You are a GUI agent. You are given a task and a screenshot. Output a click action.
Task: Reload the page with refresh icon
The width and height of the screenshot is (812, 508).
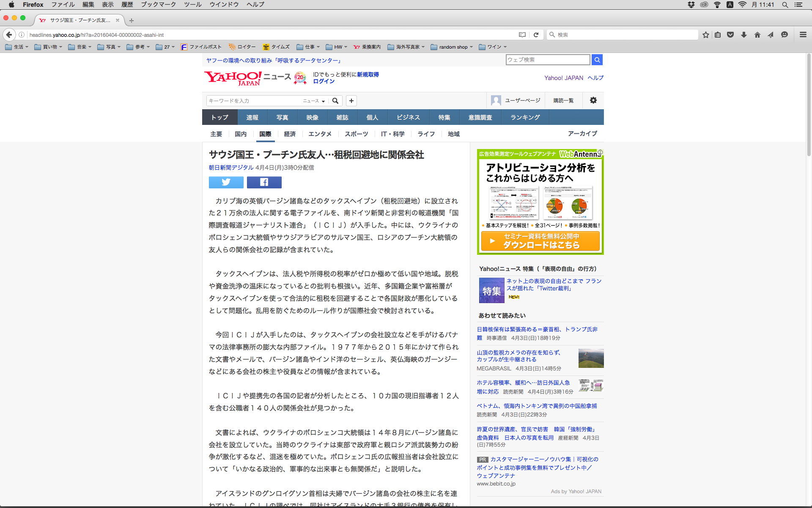[536, 35]
